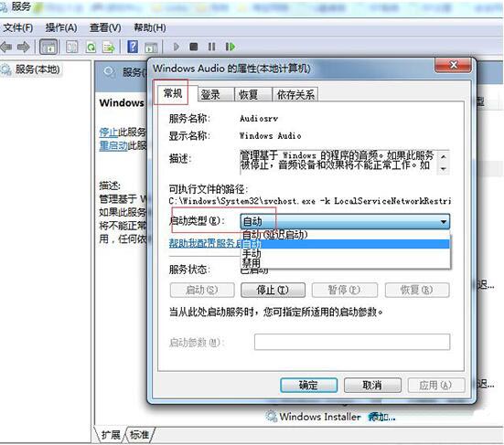This screenshot has width=504, height=445.
Task: Switch to the 登录 tab
Action: pos(215,94)
